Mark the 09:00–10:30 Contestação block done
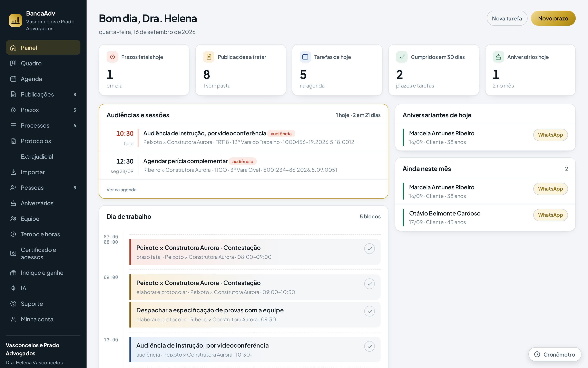This screenshot has height=368, width=588. pos(369,284)
